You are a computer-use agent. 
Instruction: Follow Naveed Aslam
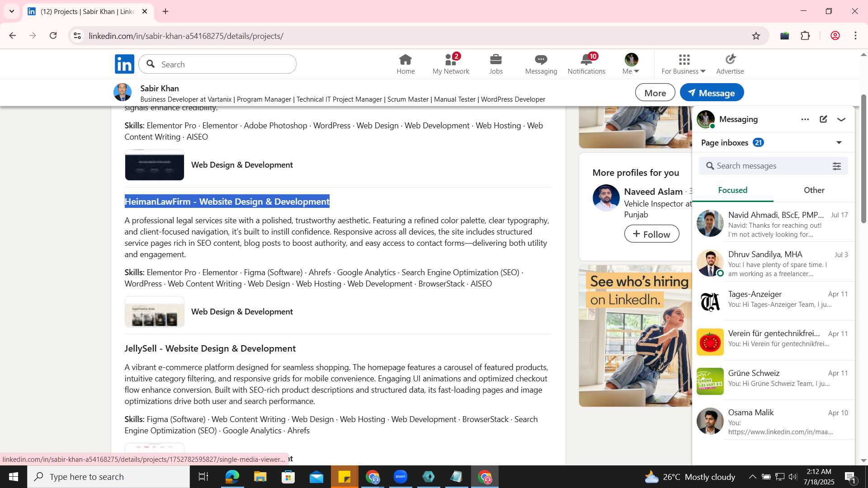651,234
